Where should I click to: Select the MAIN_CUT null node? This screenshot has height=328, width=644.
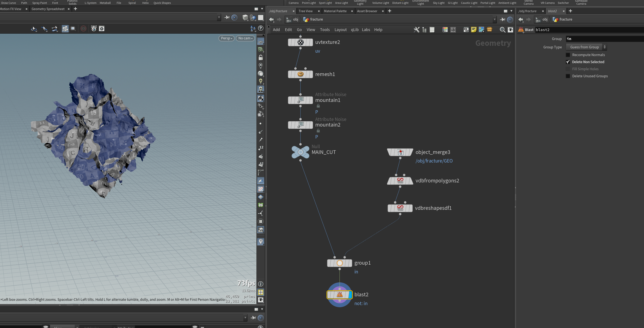point(300,152)
